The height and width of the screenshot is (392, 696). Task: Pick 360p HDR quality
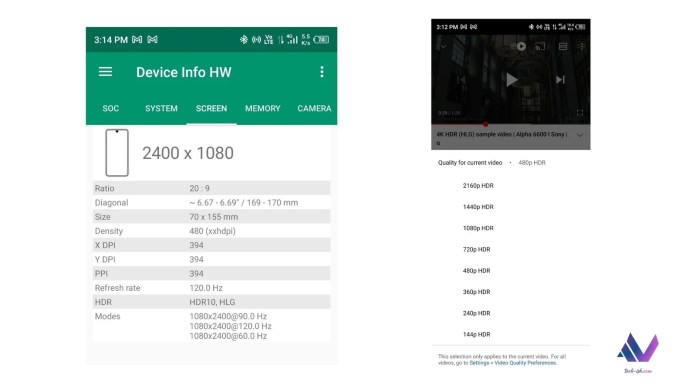(476, 292)
